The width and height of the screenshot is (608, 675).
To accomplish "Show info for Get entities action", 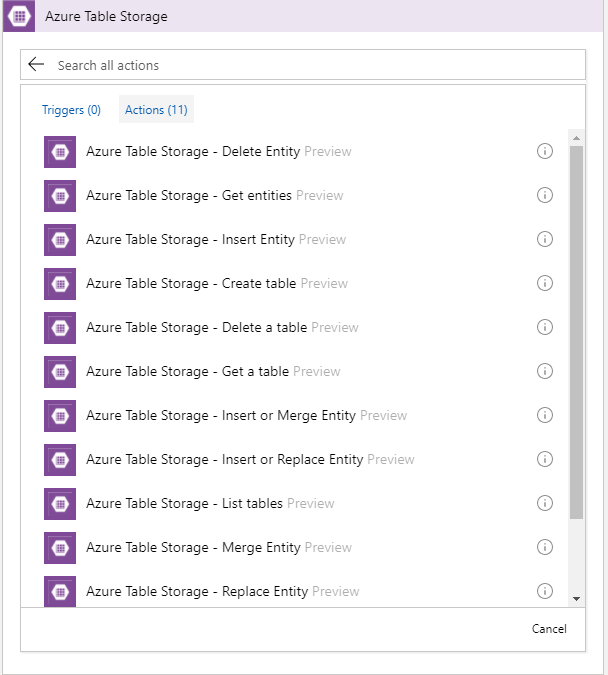I will click(545, 195).
